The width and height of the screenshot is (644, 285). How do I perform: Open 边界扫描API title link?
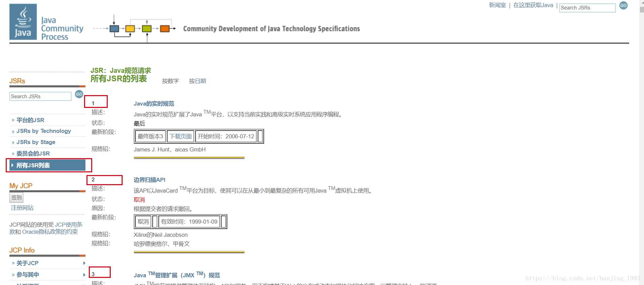pyautogui.click(x=150, y=180)
